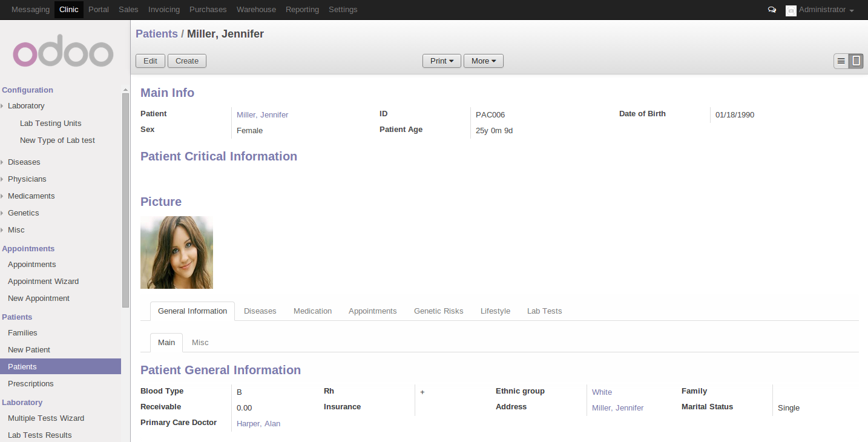
Task: Switch to the Genetic Risks tab
Action: click(439, 311)
